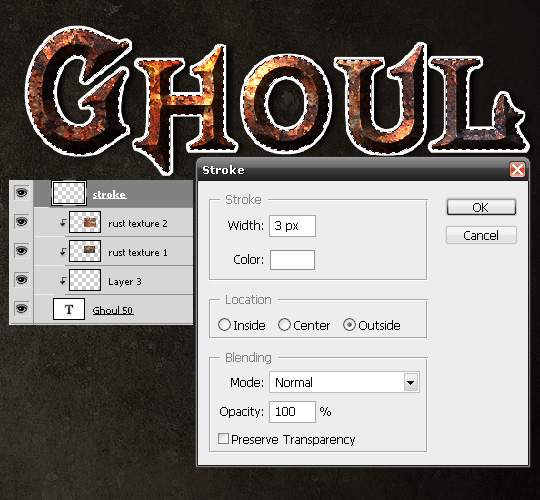Select the rust texture 1 layer name
Screen dimensions: 540x500
137,252
